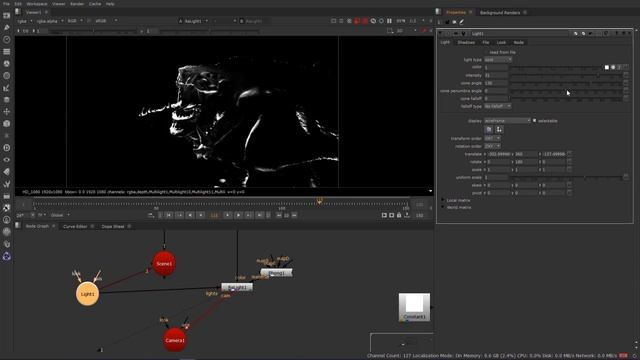Click the Deep nodes icon in left toolbar
The width and height of the screenshot is (640, 360).
(7, 148)
